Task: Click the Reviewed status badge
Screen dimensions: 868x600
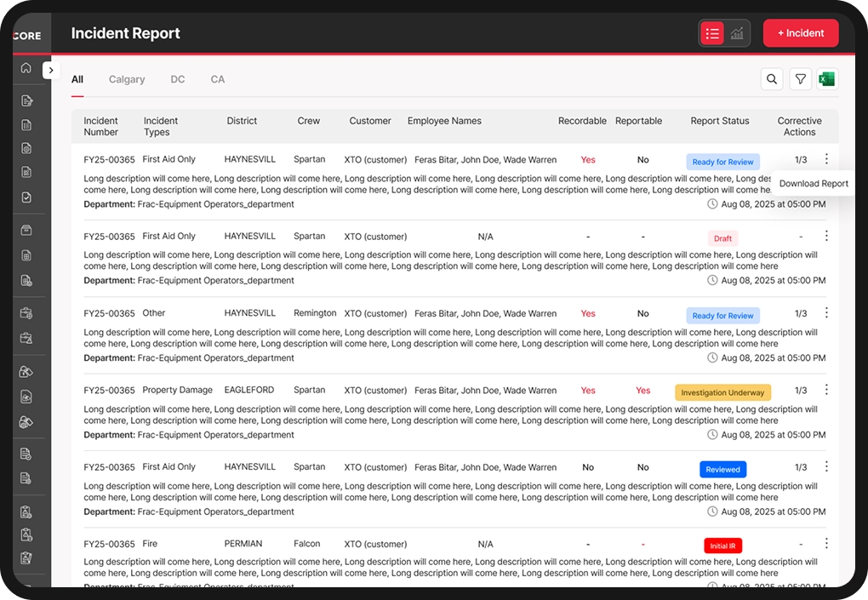Action: (x=723, y=470)
